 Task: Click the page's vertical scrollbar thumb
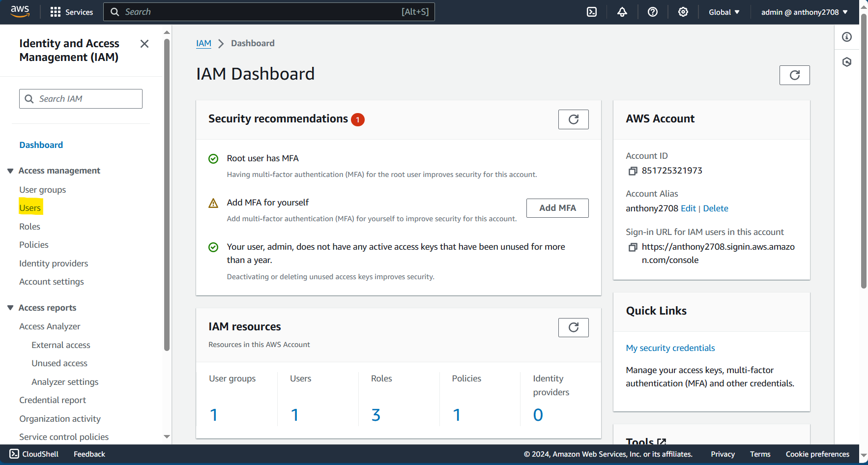tap(864, 150)
